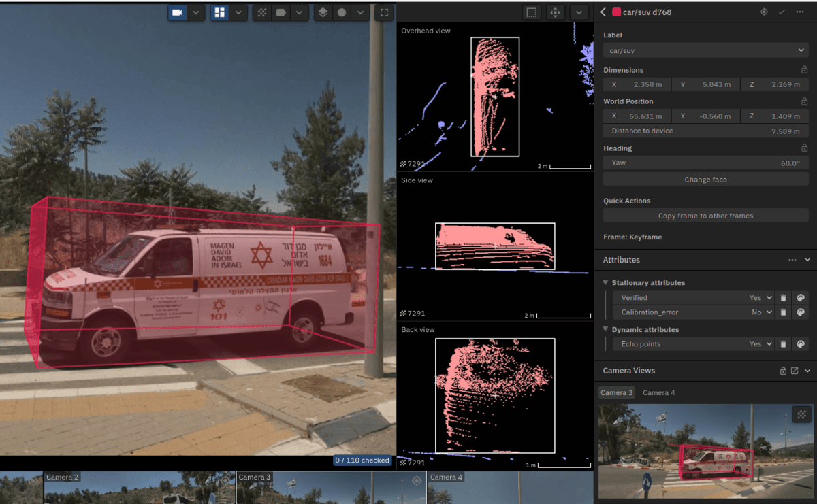Open the dropdown beside the move tool

(x=579, y=12)
